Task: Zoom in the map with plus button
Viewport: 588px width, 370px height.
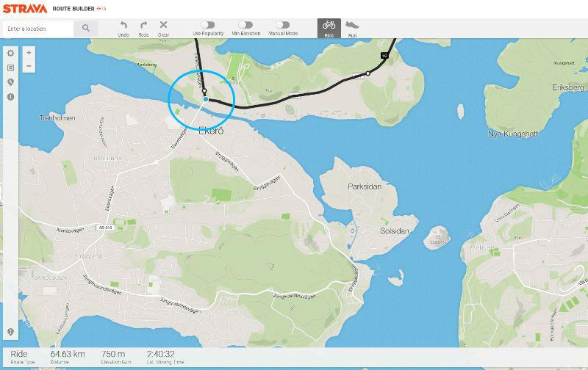Action: click(29, 53)
